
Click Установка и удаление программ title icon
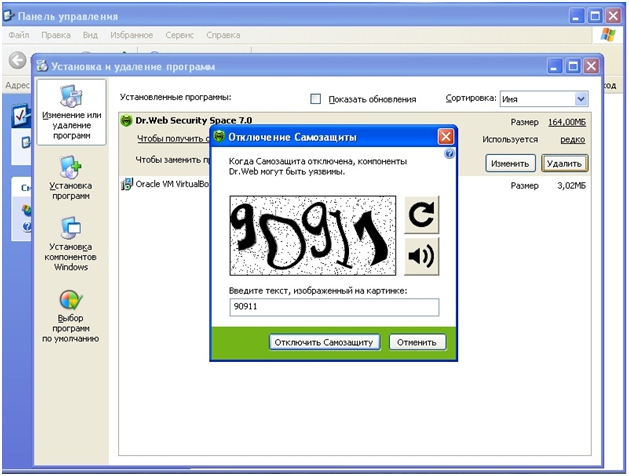[42, 66]
